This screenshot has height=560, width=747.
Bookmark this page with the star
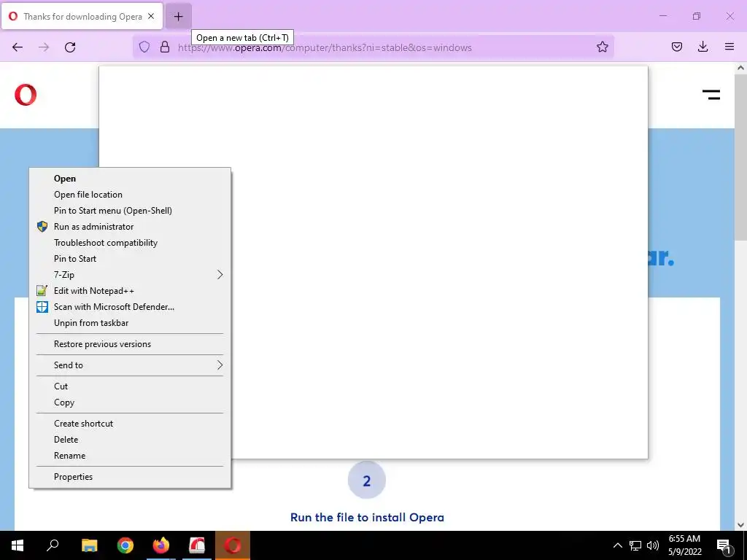(x=602, y=47)
